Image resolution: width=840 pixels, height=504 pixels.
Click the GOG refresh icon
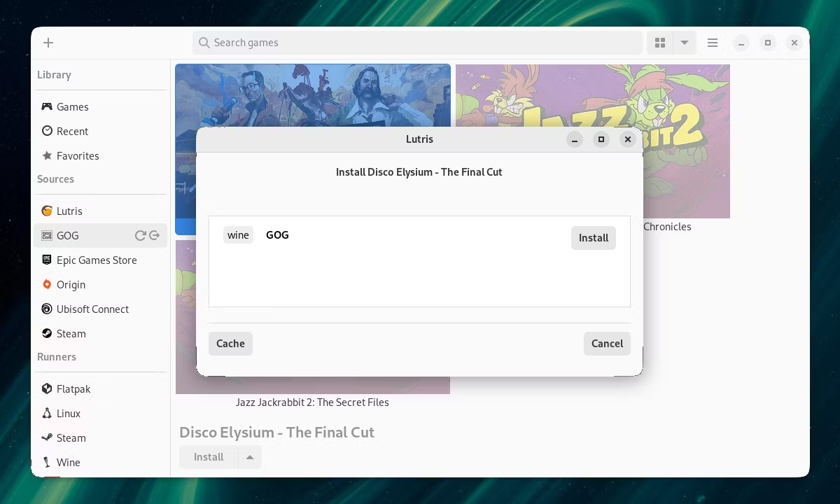pyautogui.click(x=140, y=236)
